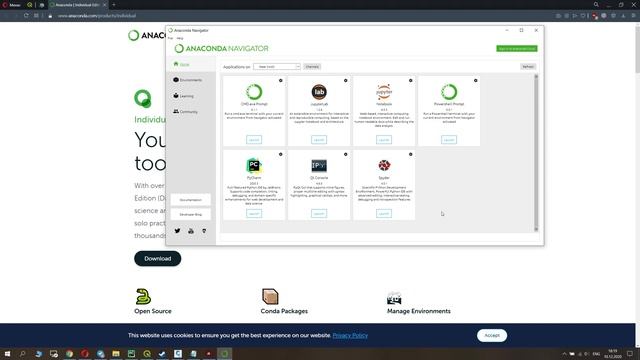640x360 pixels.
Task: Click the browser window search icon
Action: pos(596,5)
